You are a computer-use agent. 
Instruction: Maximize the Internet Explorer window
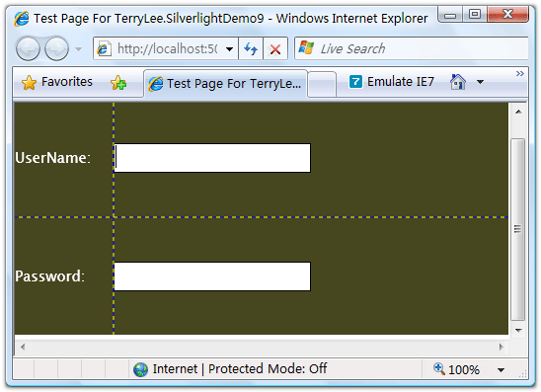click(x=475, y=15)
